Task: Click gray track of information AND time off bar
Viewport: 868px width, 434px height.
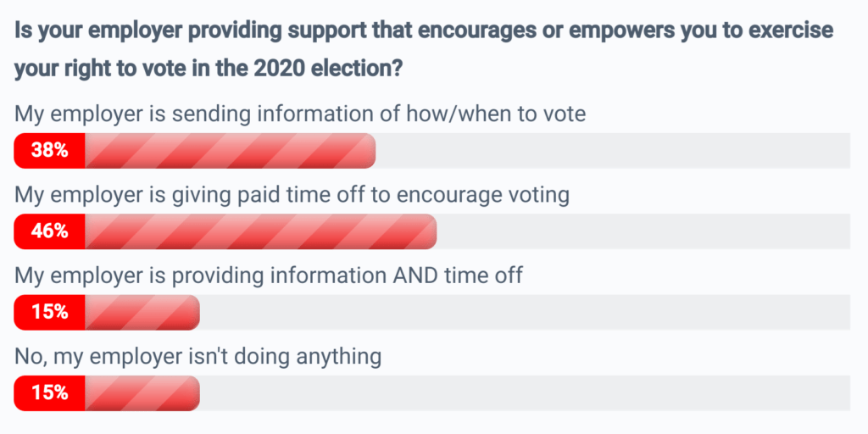Action: [525, 312]
